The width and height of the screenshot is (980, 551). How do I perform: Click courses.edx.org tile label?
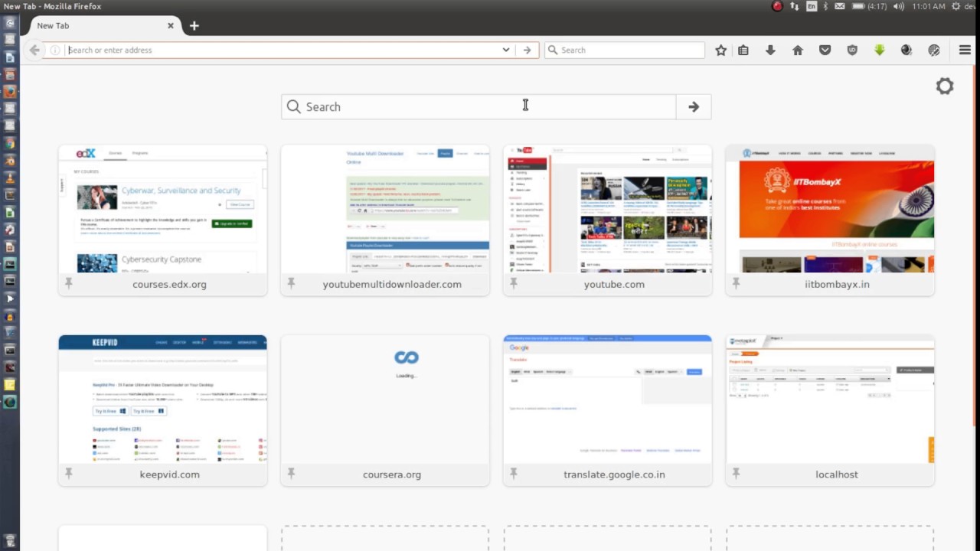point(169,284)
